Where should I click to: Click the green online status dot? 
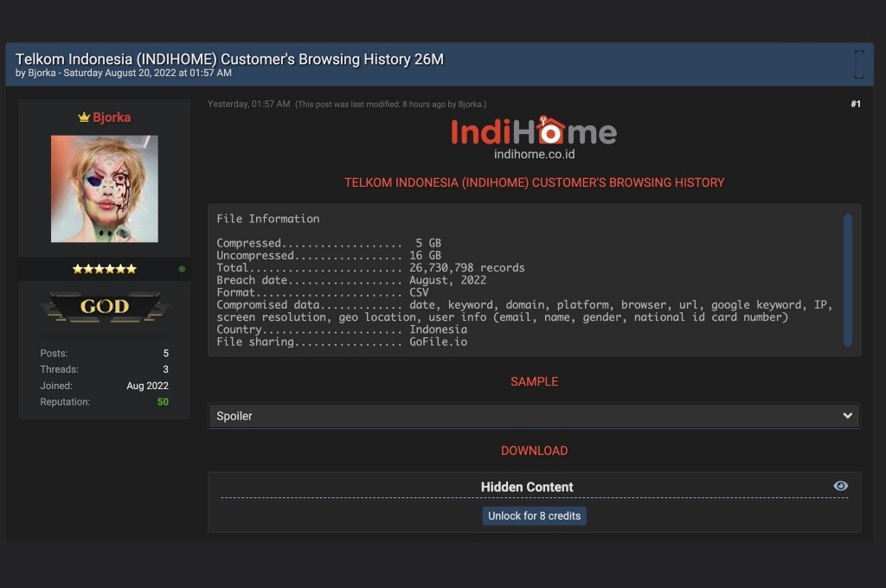[x=182, y=269]
